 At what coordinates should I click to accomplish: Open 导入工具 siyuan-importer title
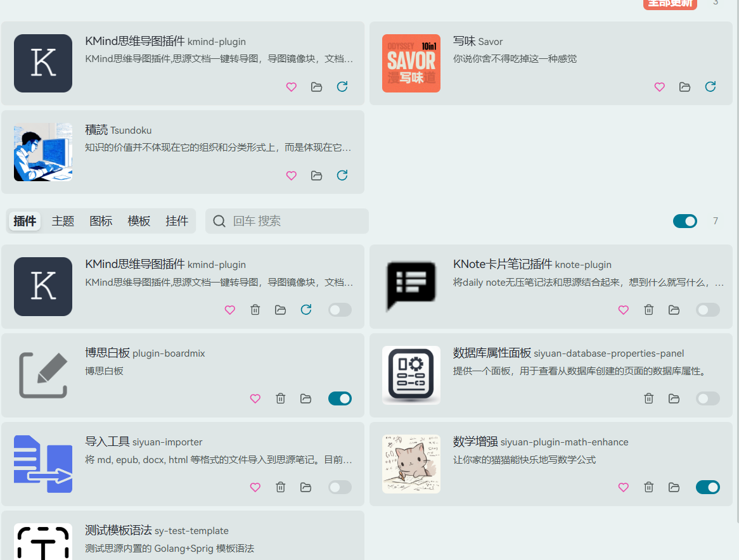click(x=144, y=442)
